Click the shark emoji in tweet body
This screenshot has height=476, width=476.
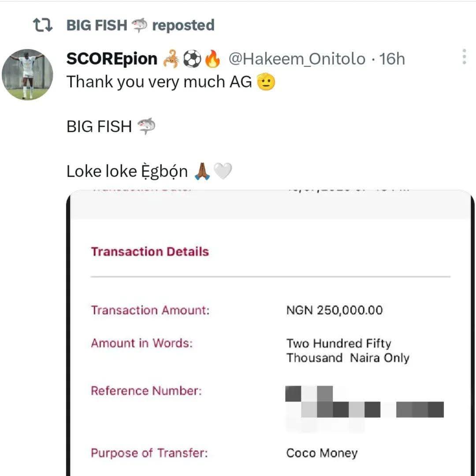[x=146, y=127]
